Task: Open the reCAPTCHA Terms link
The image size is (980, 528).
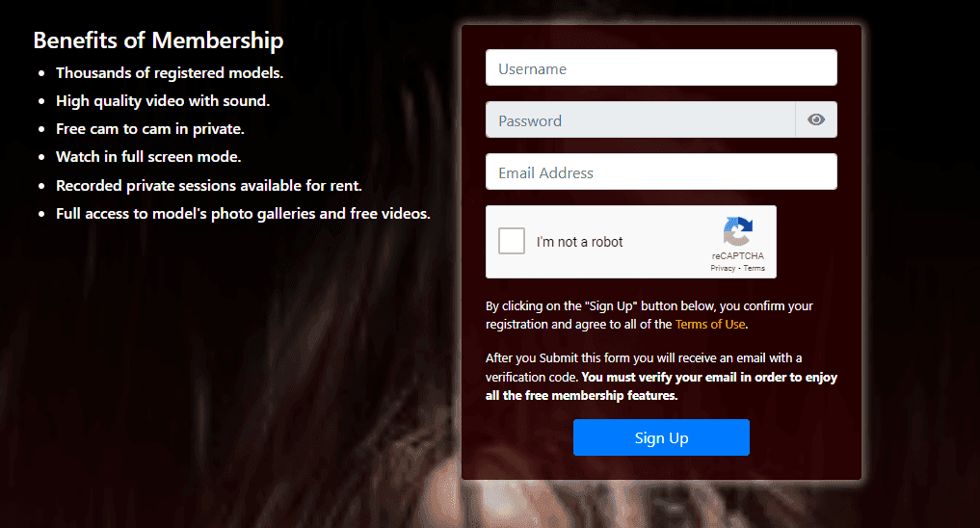Action: click(x=754, y=268)
